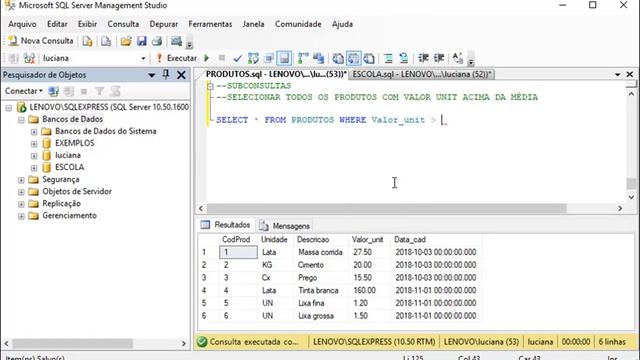Click the Tinta branca cell

(321, 291)
